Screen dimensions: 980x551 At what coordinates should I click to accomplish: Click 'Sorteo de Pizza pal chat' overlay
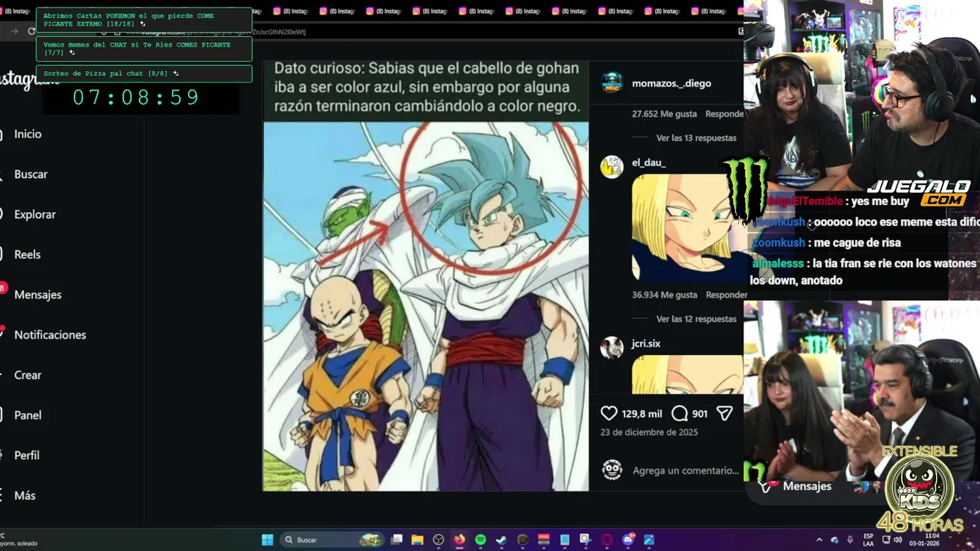pos(144,73)
